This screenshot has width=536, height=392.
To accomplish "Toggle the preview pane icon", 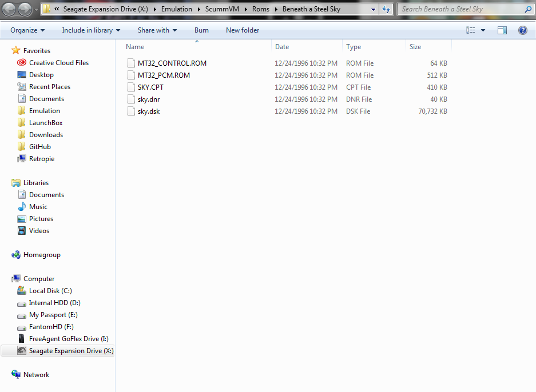I will click(x=502, y=30).
